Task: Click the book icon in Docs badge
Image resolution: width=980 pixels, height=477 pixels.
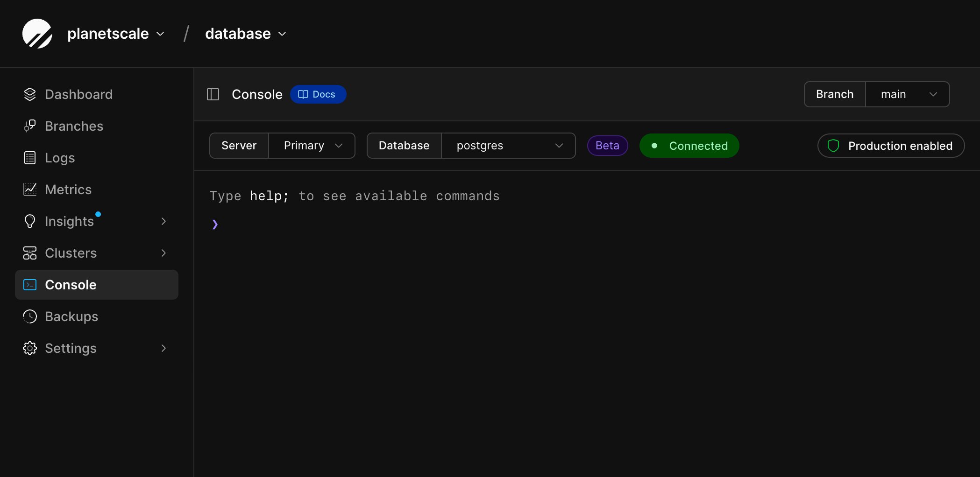Action: pos(303,94)
